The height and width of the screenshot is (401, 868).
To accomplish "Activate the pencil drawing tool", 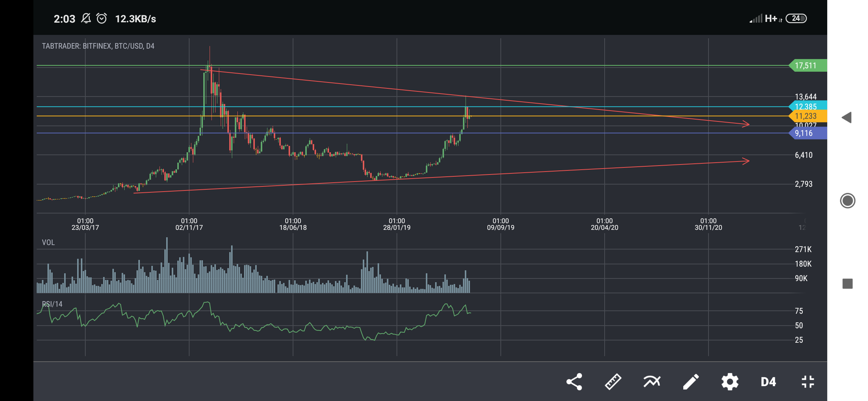I will click(691, 382).
